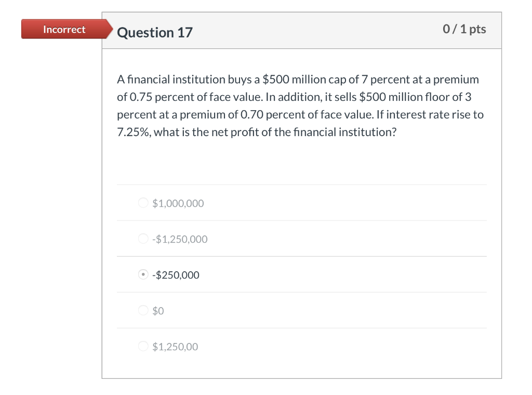Image resolution: width=532 pixels, height=395 pixels.
Task: Click the selected -$250,000 radio button
Action: pos(143,275)
